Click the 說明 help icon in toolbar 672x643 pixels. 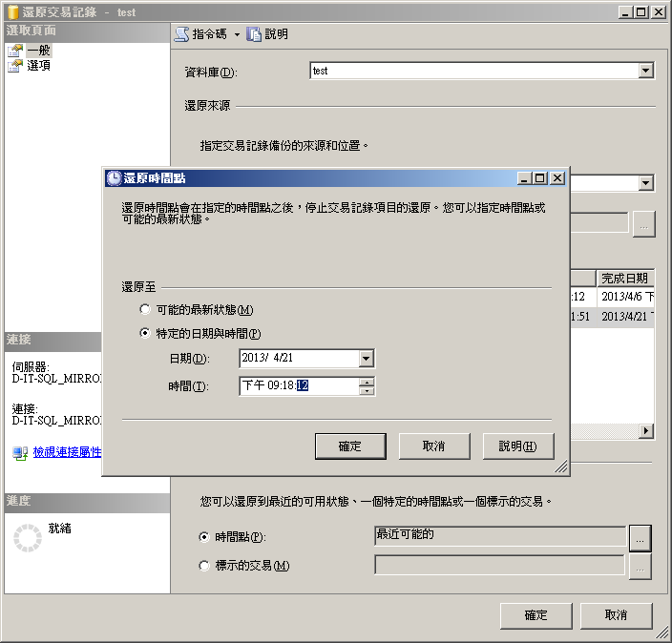coord(254,33)
